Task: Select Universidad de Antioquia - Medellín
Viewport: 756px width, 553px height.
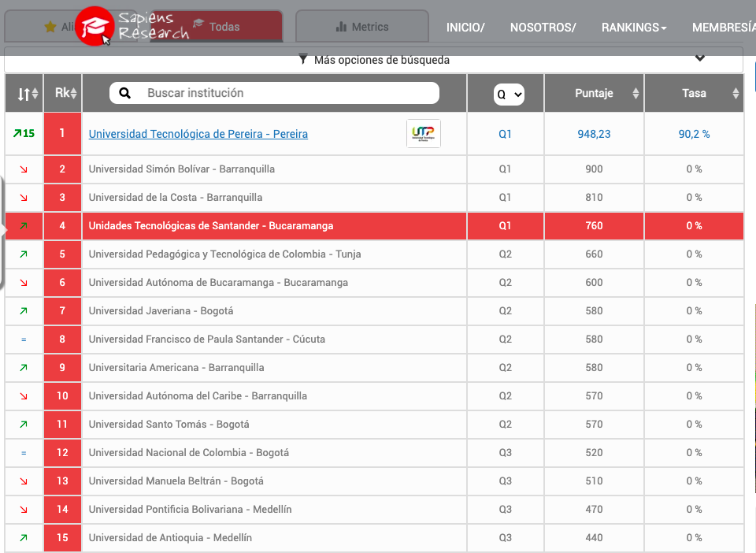Action: click(x=170, y=537)
